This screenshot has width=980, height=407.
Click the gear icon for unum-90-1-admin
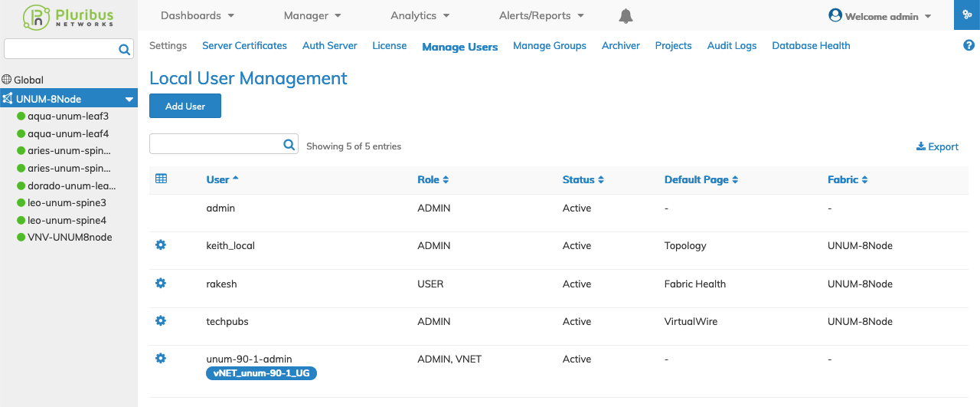(x=161, y=358)
